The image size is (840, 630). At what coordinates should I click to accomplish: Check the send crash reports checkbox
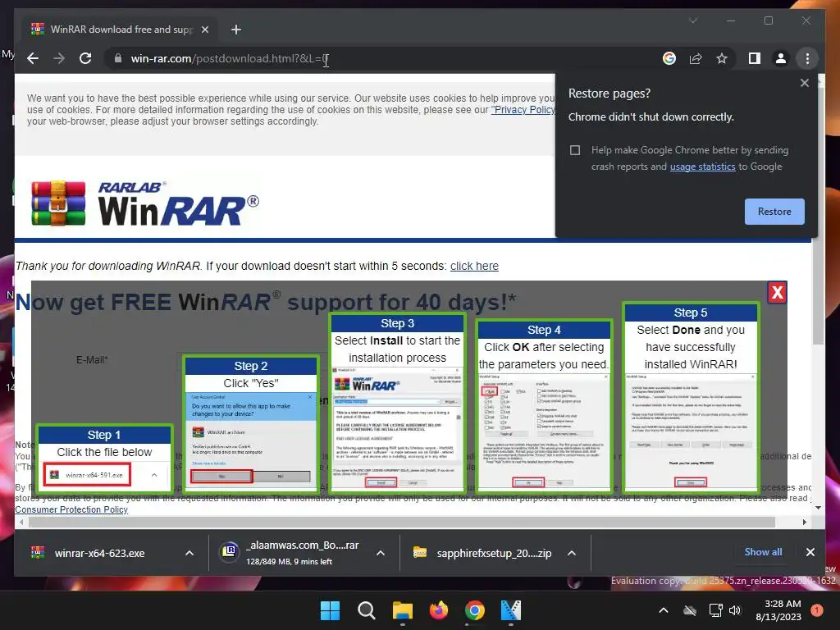(x=575, y=150)
